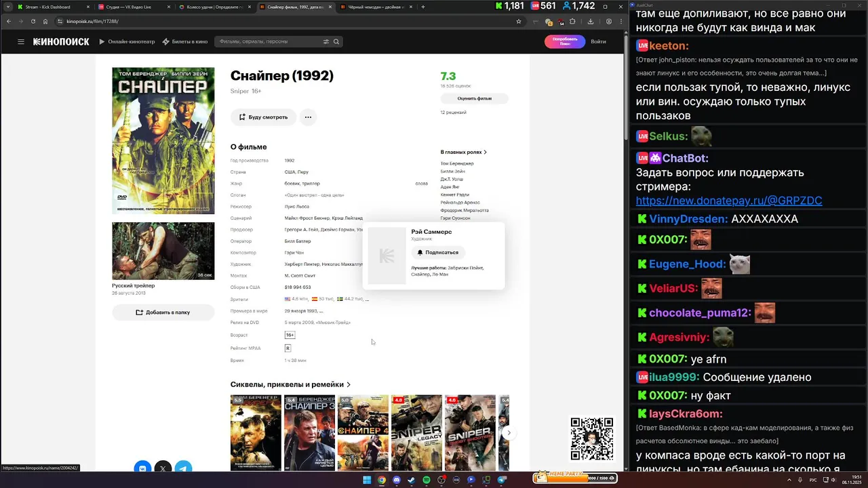Screen dimensions: 868x488
Task: Open Steam from the taskbar
Action: click(411, 480)
